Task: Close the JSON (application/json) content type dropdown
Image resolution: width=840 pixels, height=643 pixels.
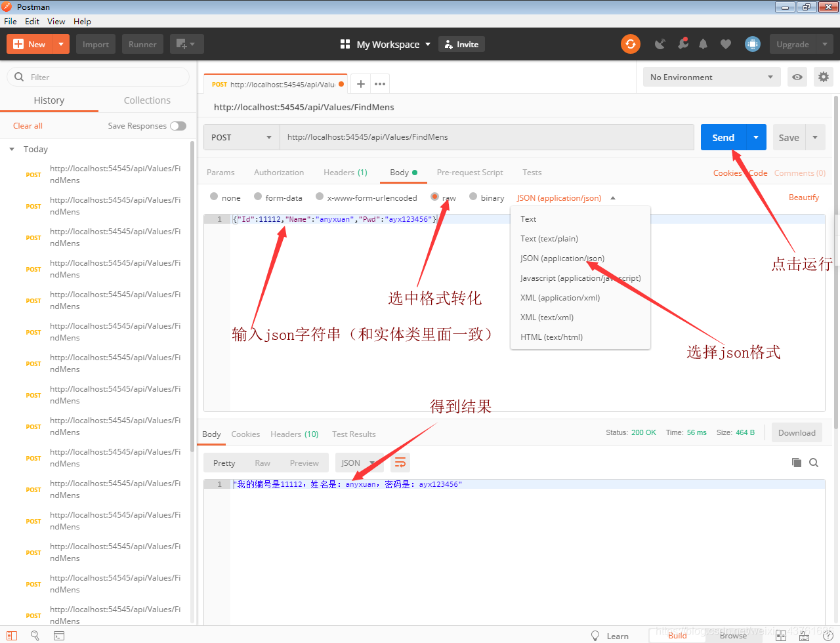Action: click(566, 197)
